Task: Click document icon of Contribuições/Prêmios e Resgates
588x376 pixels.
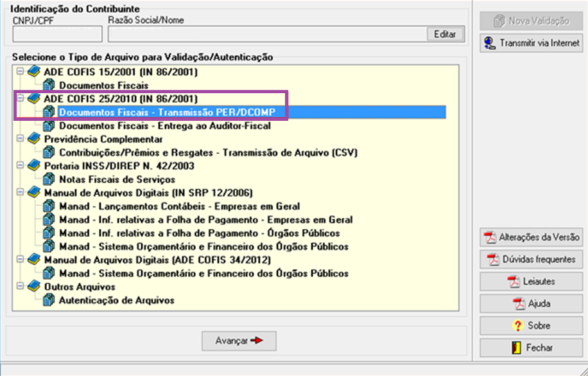Action: tap(49, 152)
